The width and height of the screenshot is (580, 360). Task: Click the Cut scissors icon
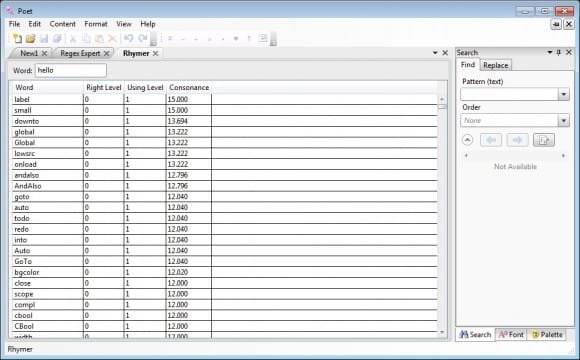point(73,38)
